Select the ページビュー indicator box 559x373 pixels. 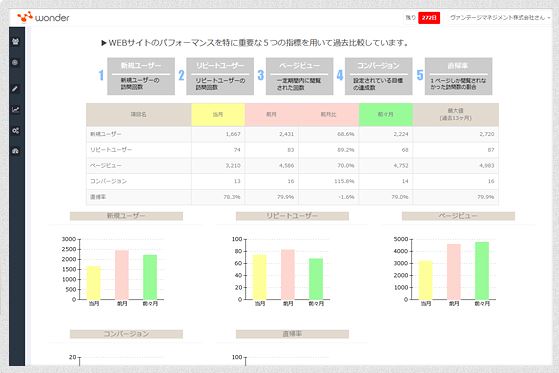(299, 76)
